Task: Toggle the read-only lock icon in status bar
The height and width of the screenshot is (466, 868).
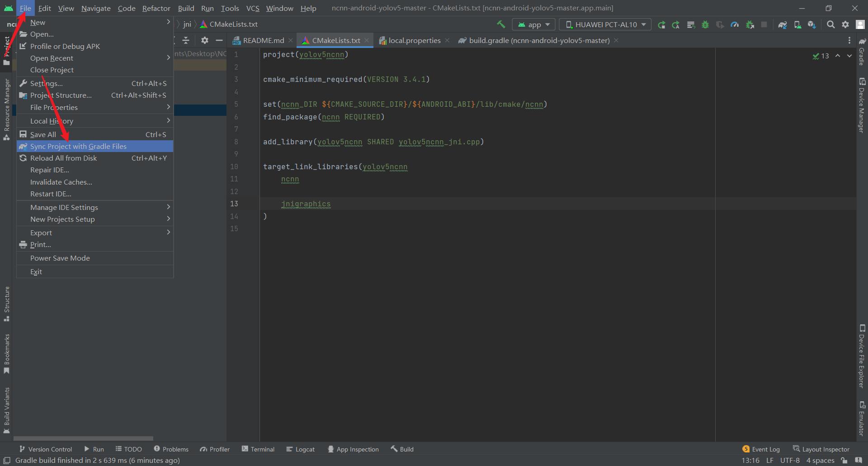Action: click(x=844, y=460)
